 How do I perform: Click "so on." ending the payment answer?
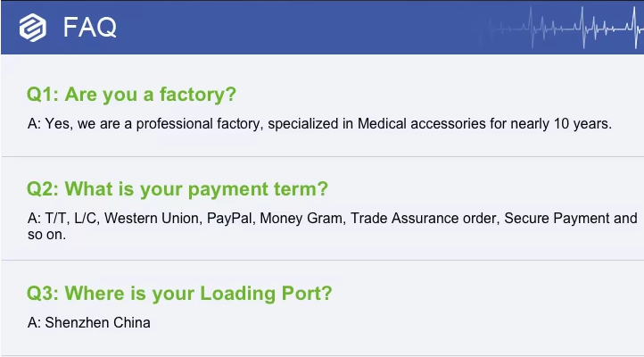(x=46, y=236)
